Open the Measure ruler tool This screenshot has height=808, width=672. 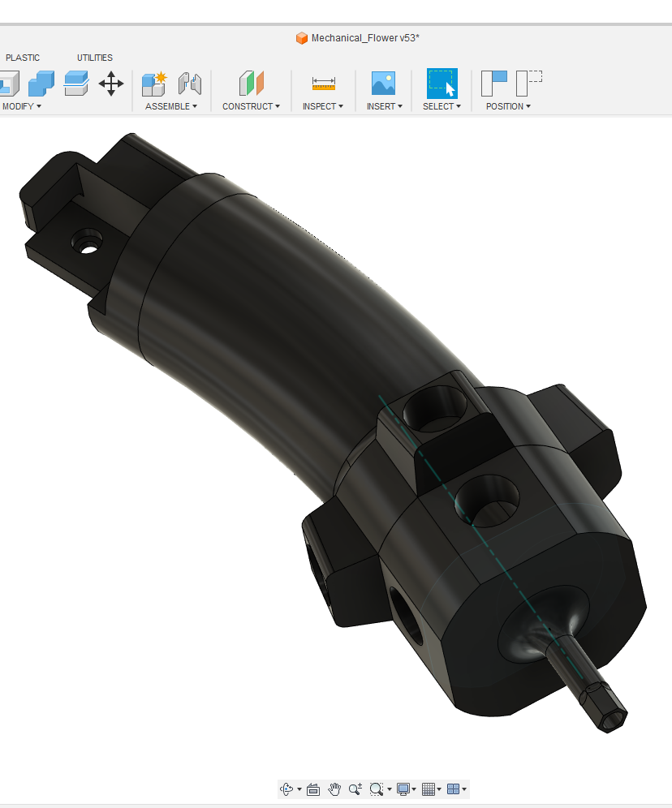pyautogui.click(x=324, y=83)
